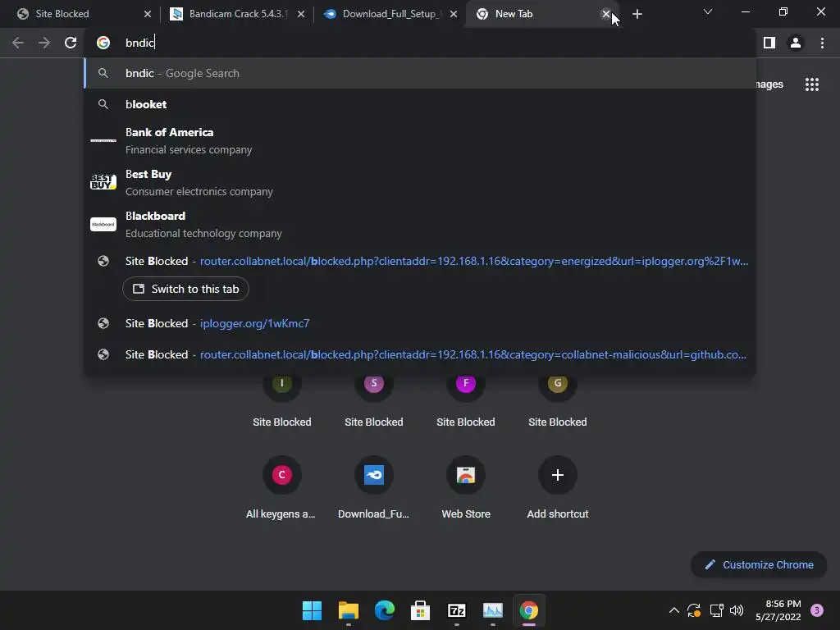Open the profile avatar menu

[x=795, y=43]
